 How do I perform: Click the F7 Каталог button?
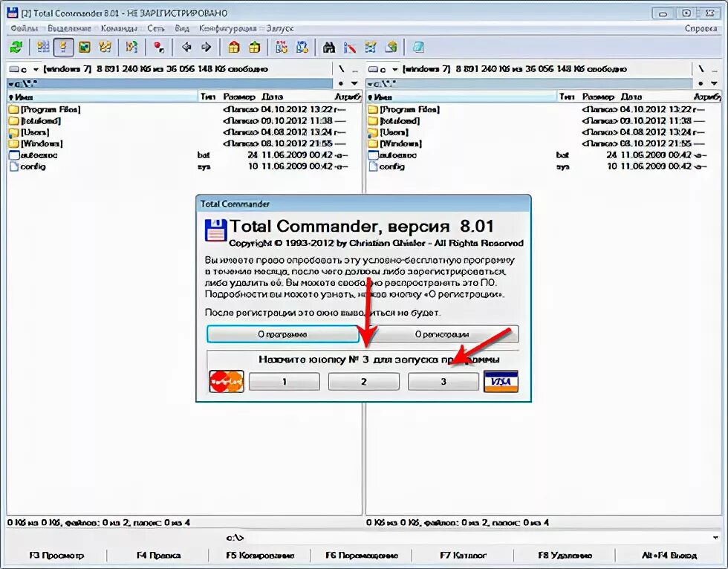pyautogui.click(x=464, y=555)
